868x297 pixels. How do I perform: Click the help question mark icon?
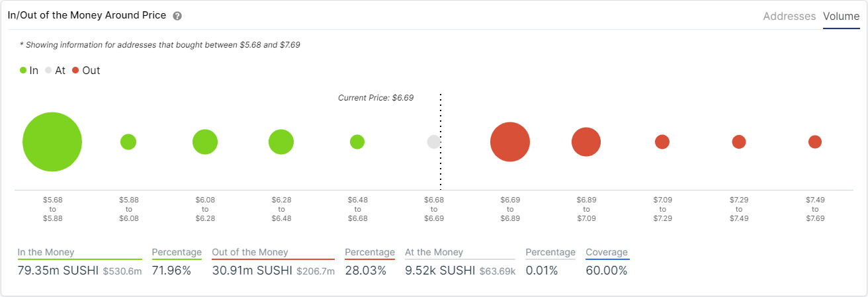click(177, 16)
